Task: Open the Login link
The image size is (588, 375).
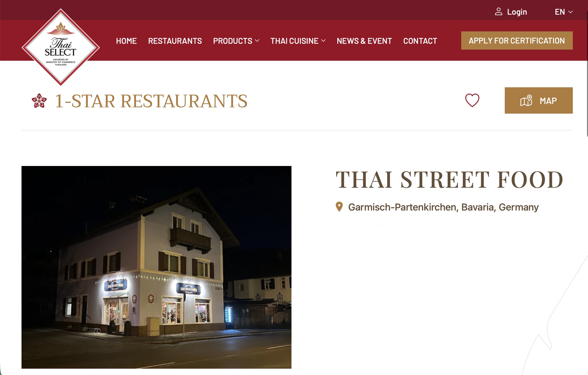Action: [517, 12]
